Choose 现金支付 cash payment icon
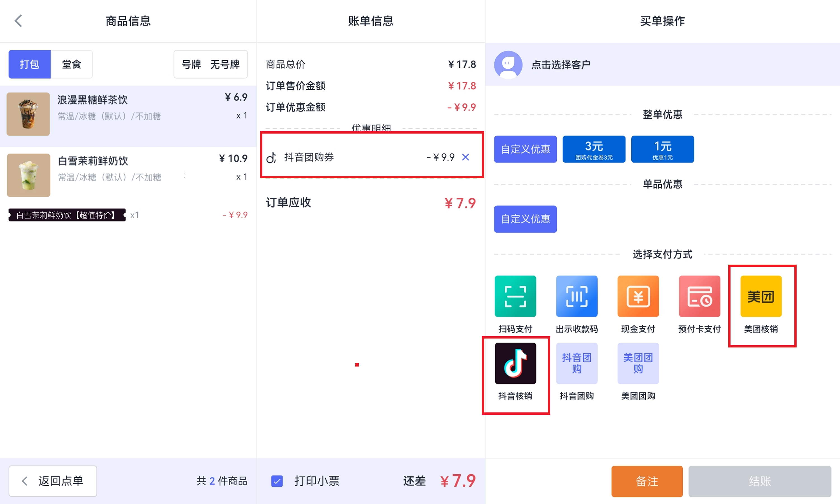Screen dimensions: 840x504 point(638,296)
